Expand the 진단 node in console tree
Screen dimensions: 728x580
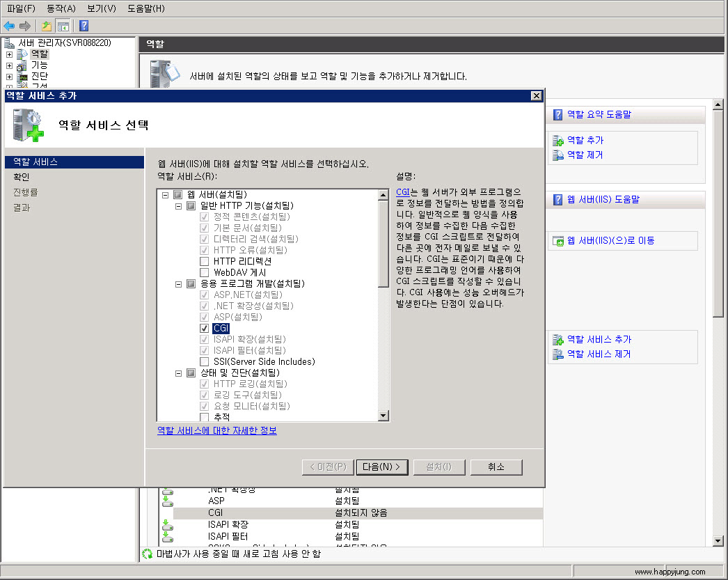coord(9,77)
